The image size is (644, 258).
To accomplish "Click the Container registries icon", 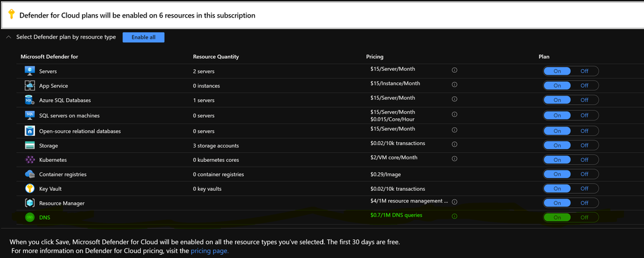I will [30, 174].
